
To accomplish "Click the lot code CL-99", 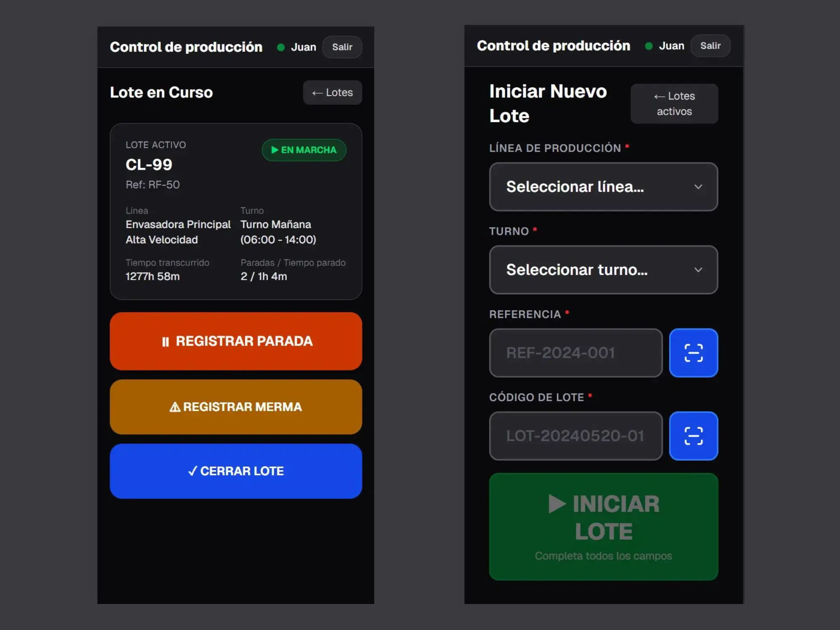I will [x=149, y=165].
